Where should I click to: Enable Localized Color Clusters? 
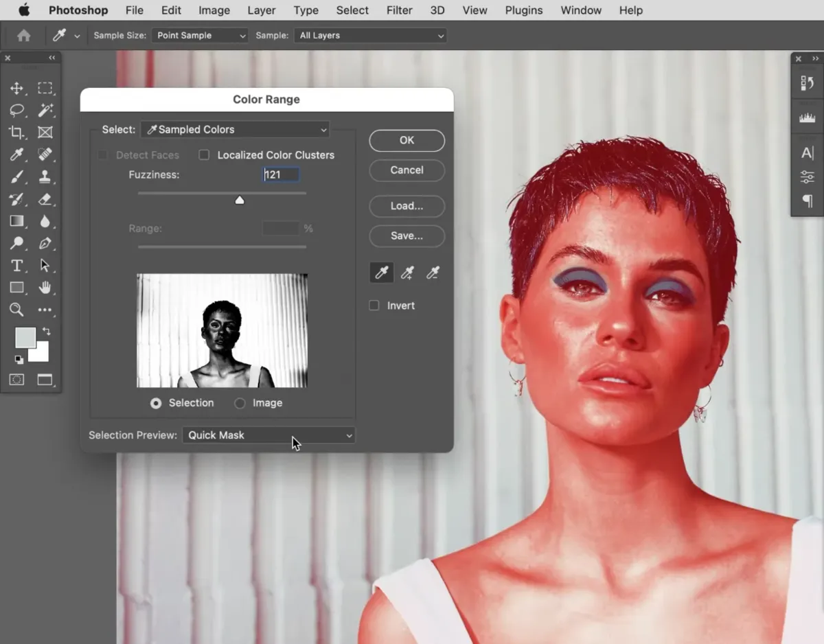[204, 155]
